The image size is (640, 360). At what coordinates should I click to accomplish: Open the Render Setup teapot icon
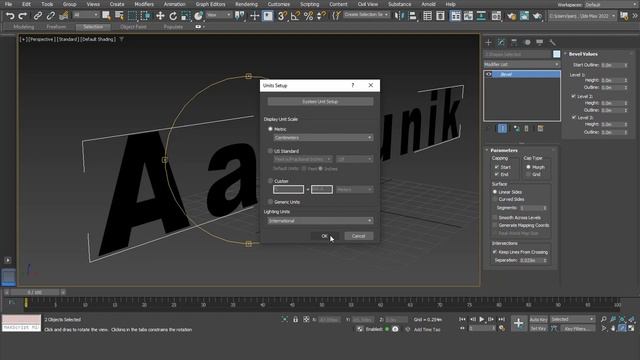click(x=511, y=16)
